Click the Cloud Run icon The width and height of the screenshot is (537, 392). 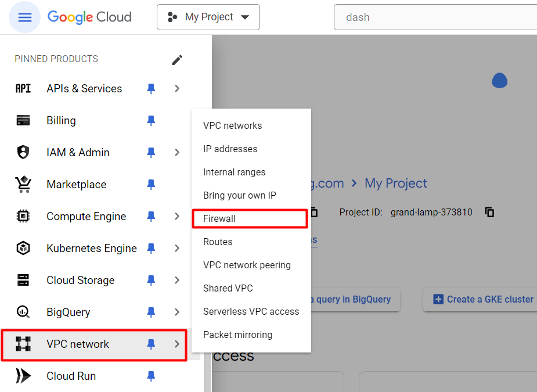coord(23,376)
